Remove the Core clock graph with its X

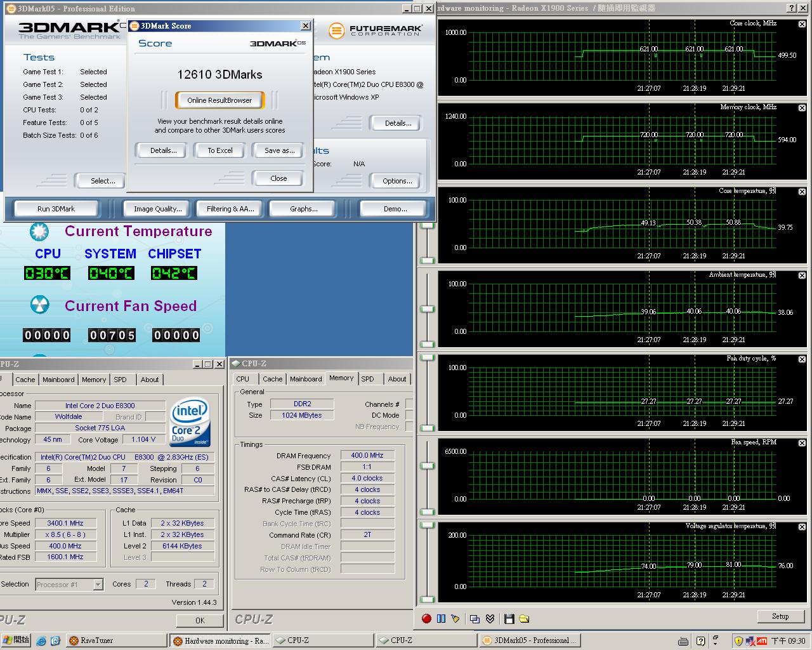click(802, 24)
